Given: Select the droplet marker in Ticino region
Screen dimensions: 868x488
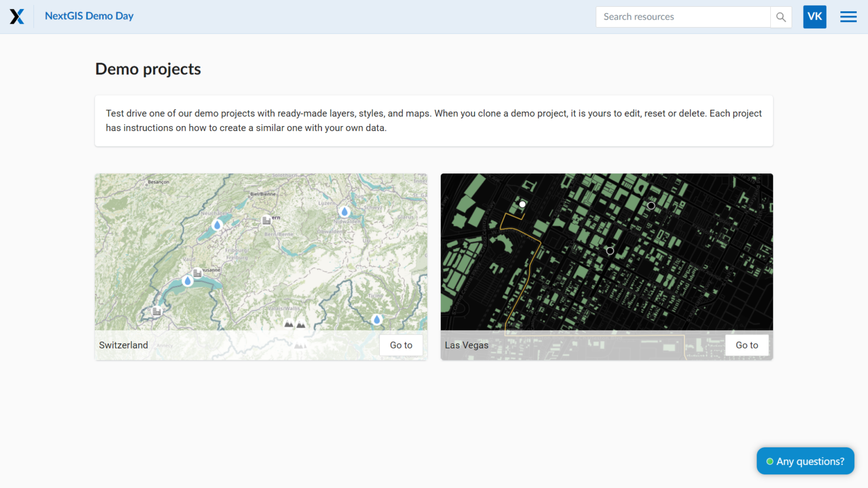Looking at the screenshot, I should (376, 319).
